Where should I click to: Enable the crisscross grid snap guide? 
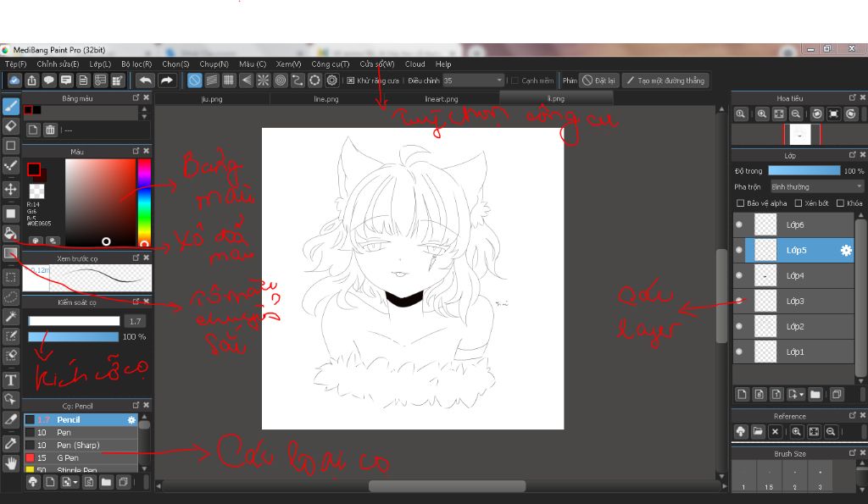pyautogui.click(x=229, y=80)
